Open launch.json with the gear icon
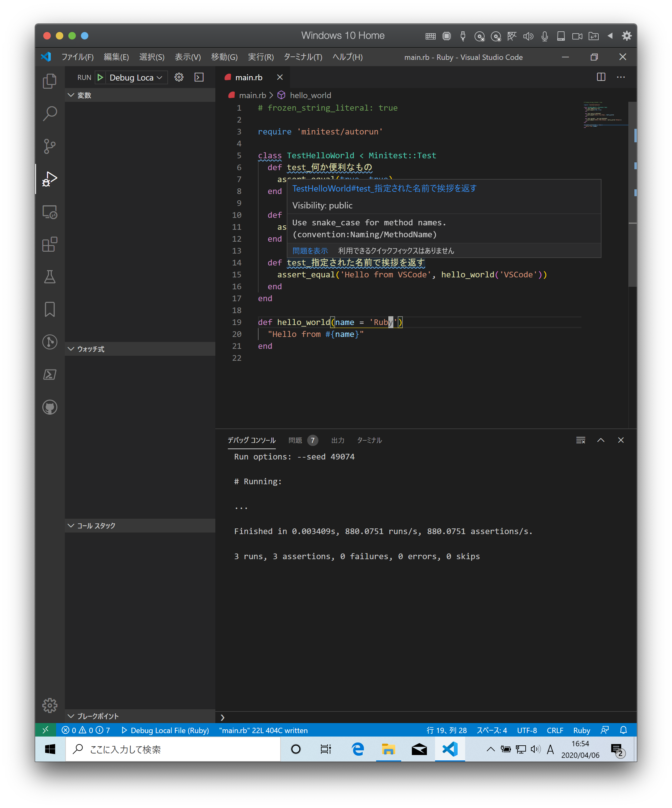 (179, 77)
